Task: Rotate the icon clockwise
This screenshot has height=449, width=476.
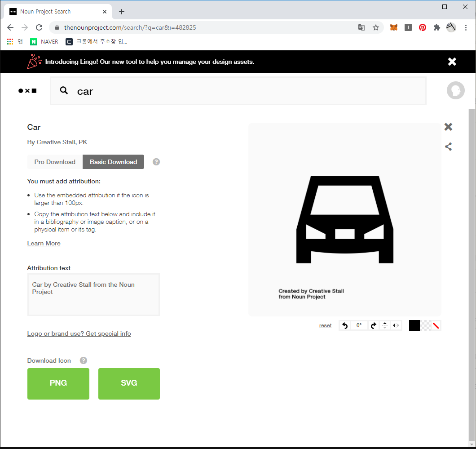Action: pyautogui.click(x=374, y=325)
